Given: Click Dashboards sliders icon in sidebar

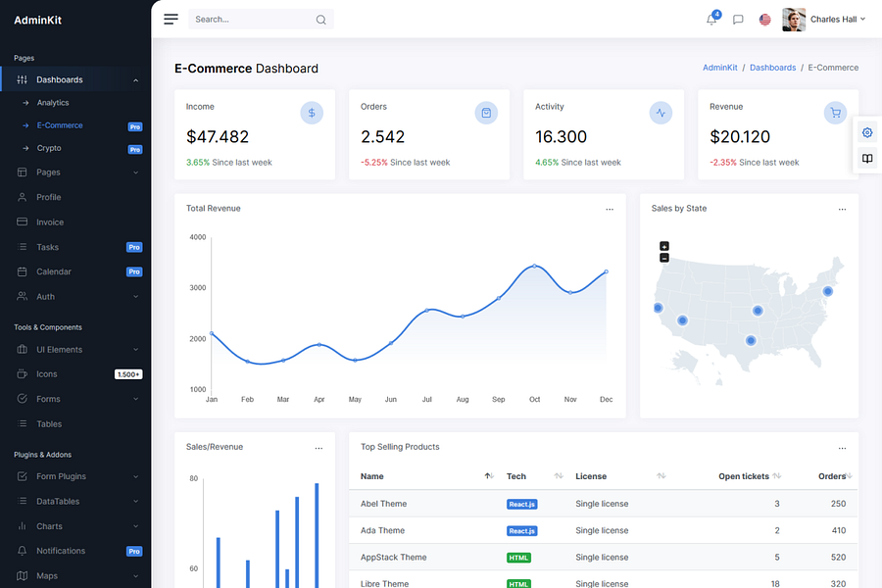Looking at the screenshot, I should pyautogui.click(x=22, y=80).
